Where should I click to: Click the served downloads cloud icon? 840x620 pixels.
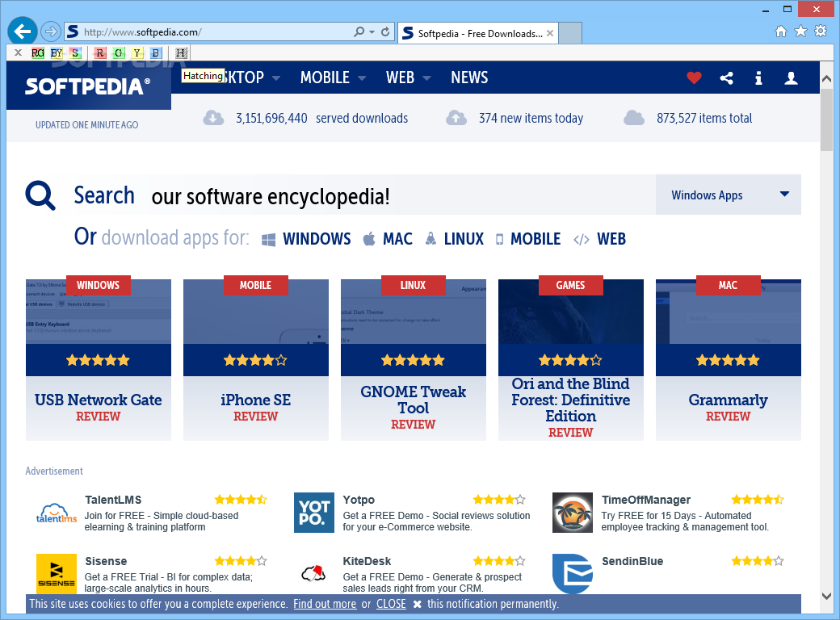214,118
